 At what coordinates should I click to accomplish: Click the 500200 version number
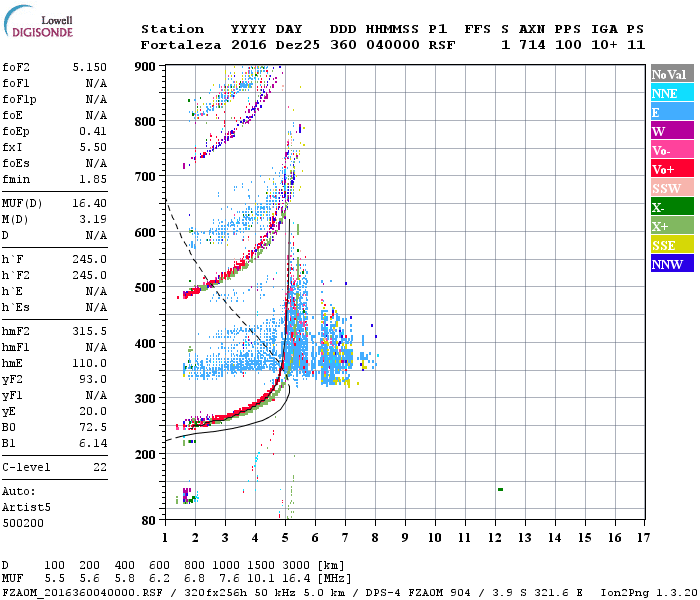pyautogui.click(x=23, y=523)
